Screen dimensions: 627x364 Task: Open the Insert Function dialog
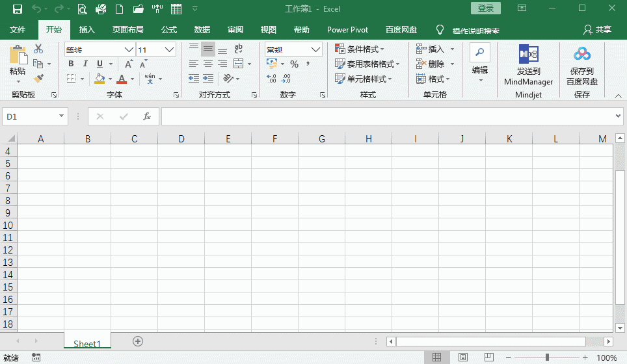[x=147, y=116]
